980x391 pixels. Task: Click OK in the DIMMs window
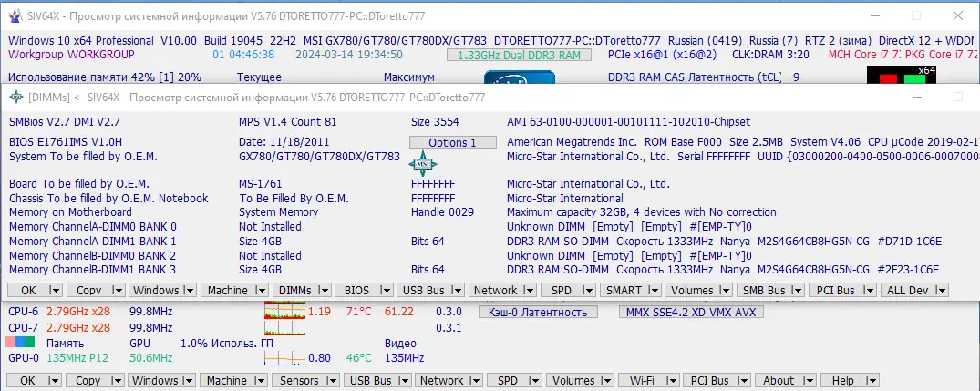(x=29, y=291)
